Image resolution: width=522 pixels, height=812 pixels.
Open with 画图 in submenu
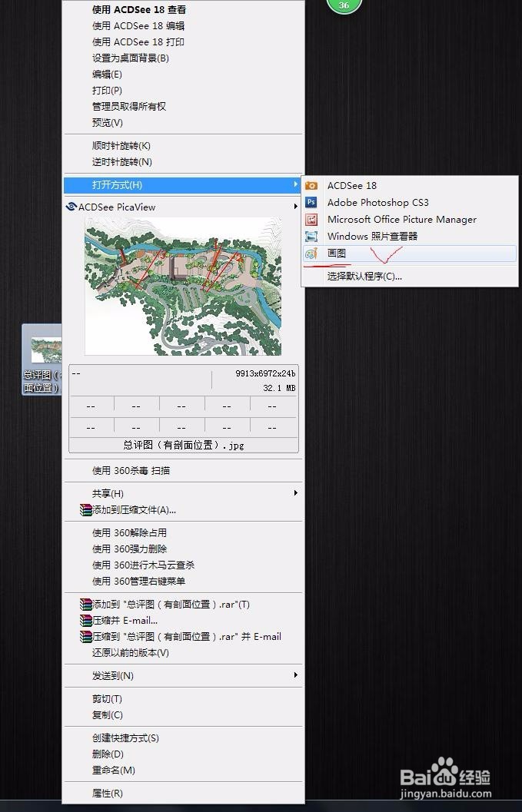point(410,254)
